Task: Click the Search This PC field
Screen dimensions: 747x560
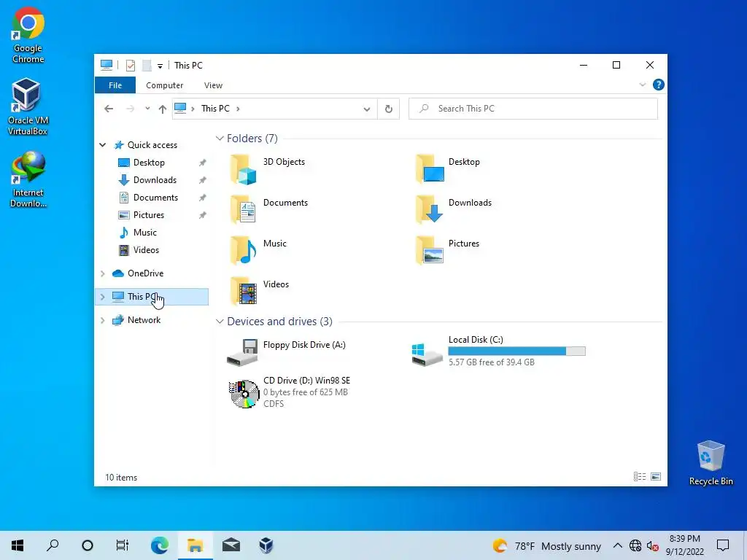Action: coord(533,109)
